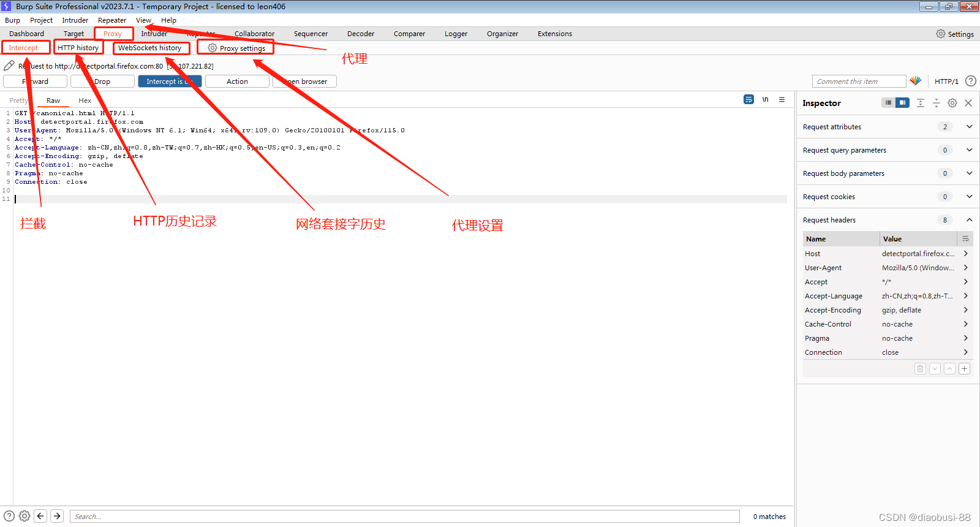Expand the Accept-Language header row chevron
The image size is (980, 527).
pos(966,296)
